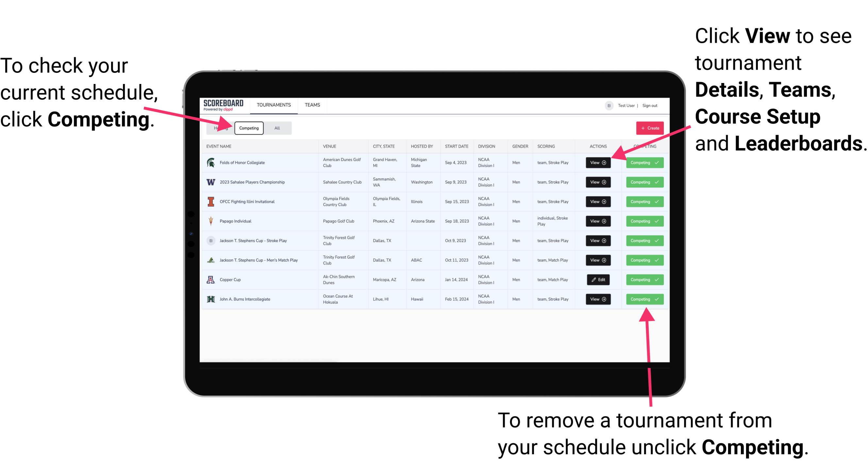Viewport: 868px width, 467px height.
Task: Select the Competing filter tab
Action: click(248, 128)
